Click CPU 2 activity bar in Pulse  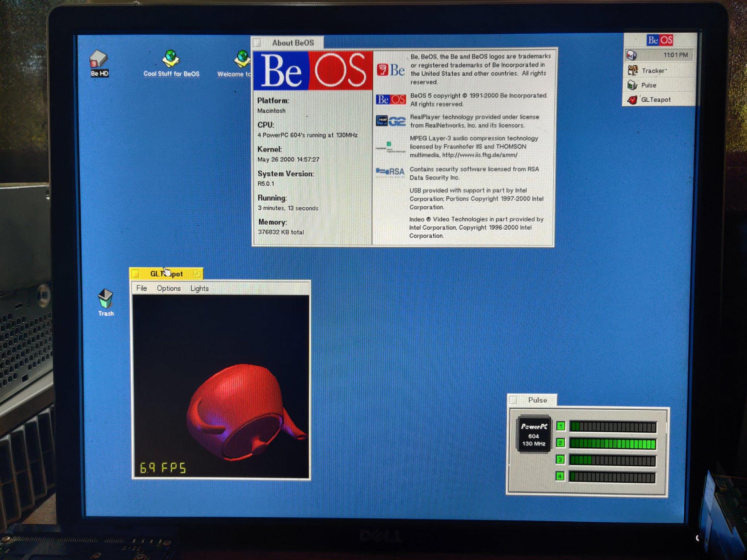[613, 444]
